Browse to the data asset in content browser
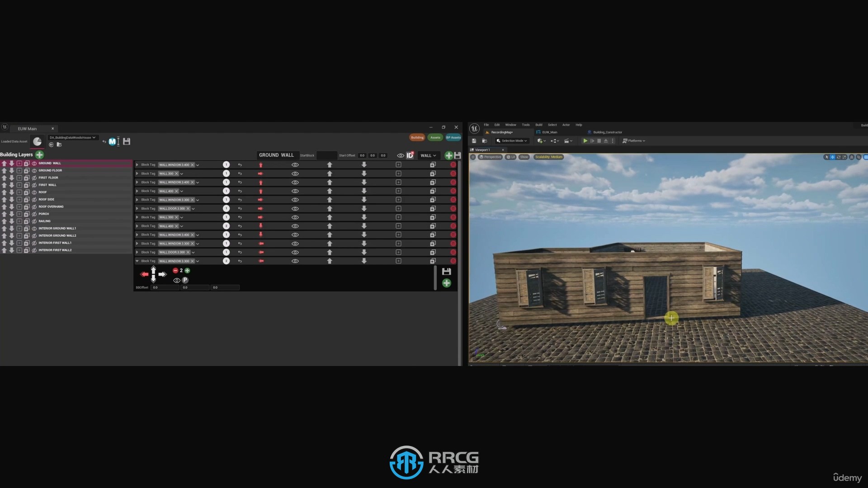Image resolution: width=868 pixels, height=488 pixels. (x=59, y=145)
